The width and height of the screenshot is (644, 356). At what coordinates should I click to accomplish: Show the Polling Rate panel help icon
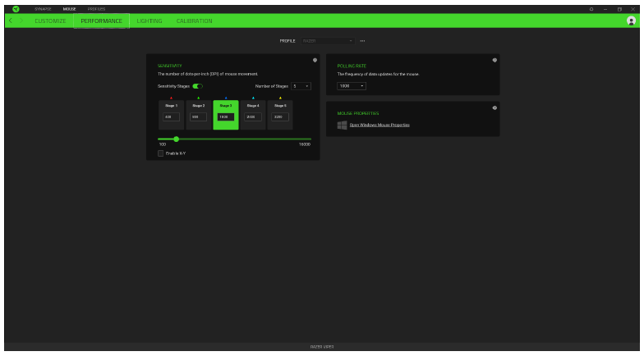[x=494, y=61]
